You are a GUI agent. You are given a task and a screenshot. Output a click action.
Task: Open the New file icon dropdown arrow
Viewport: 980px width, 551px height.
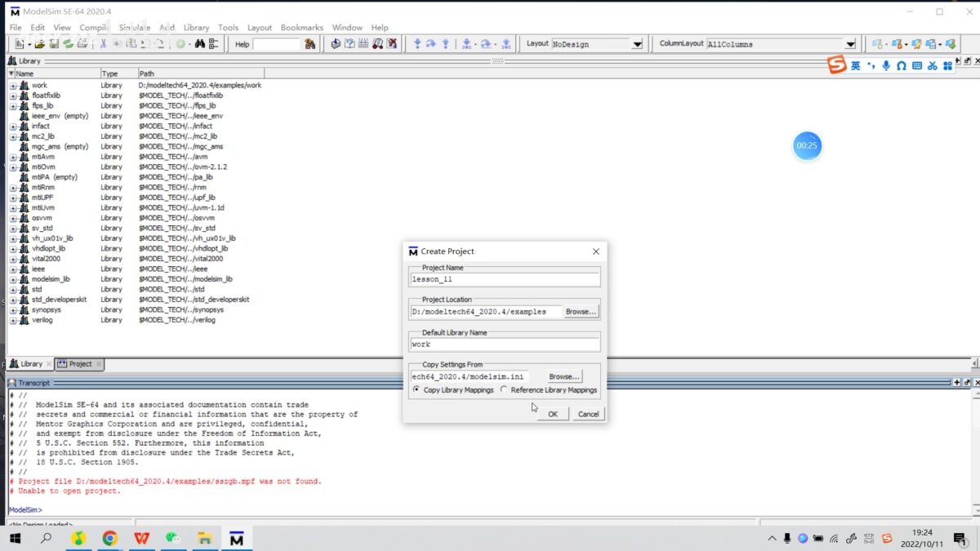click(29, 44)
